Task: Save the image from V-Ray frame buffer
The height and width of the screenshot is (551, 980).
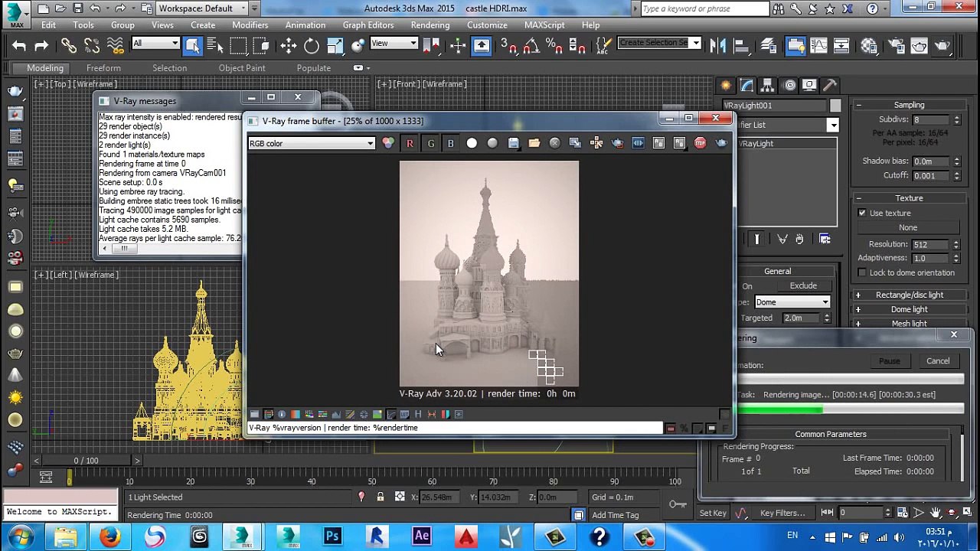Action: click(513, 144)
